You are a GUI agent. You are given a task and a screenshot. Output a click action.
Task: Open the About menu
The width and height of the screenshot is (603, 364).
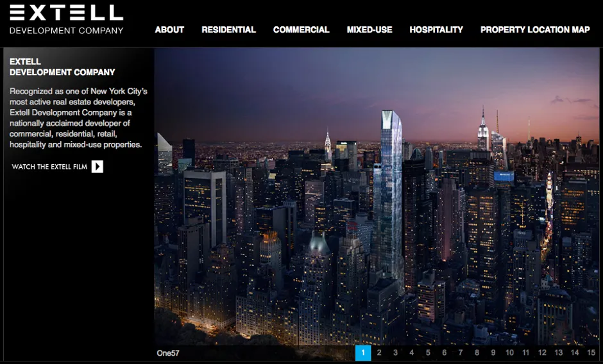pos(169,29)
